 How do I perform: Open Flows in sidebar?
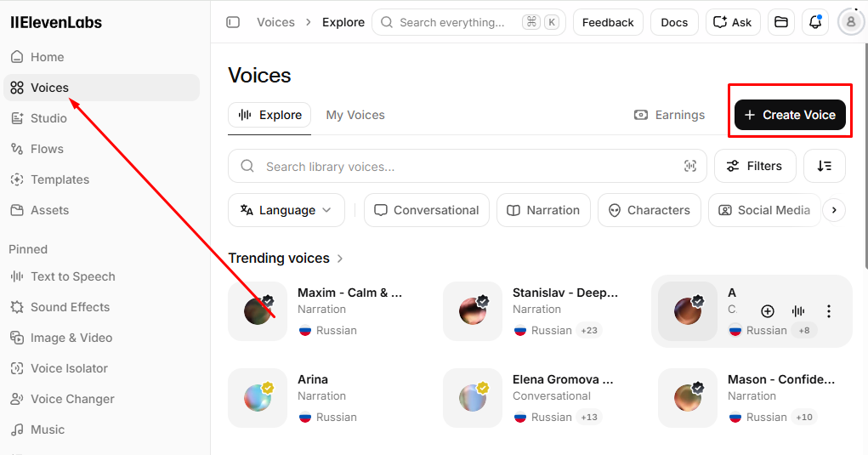coord(101,149)
